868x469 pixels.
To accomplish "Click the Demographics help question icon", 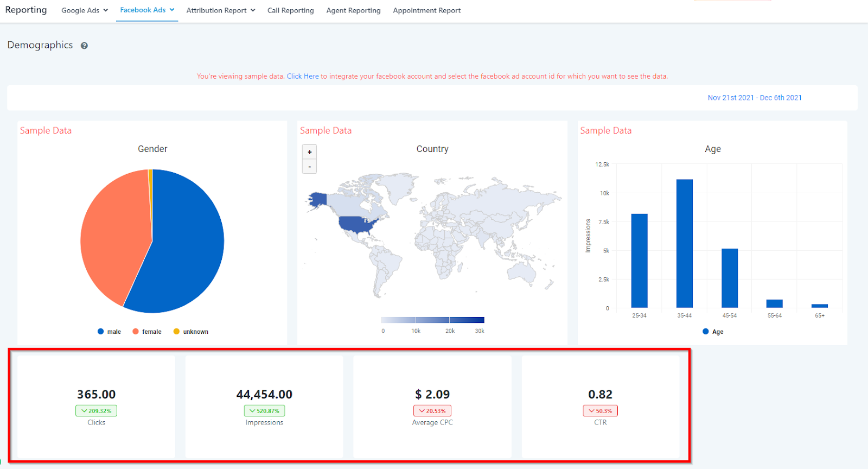I will coord(84,46).
